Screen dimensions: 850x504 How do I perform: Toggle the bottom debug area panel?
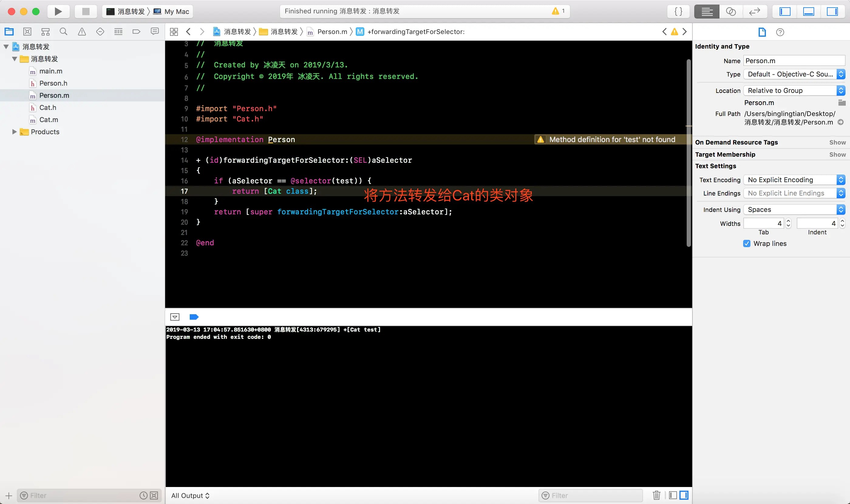click(808, 11)
